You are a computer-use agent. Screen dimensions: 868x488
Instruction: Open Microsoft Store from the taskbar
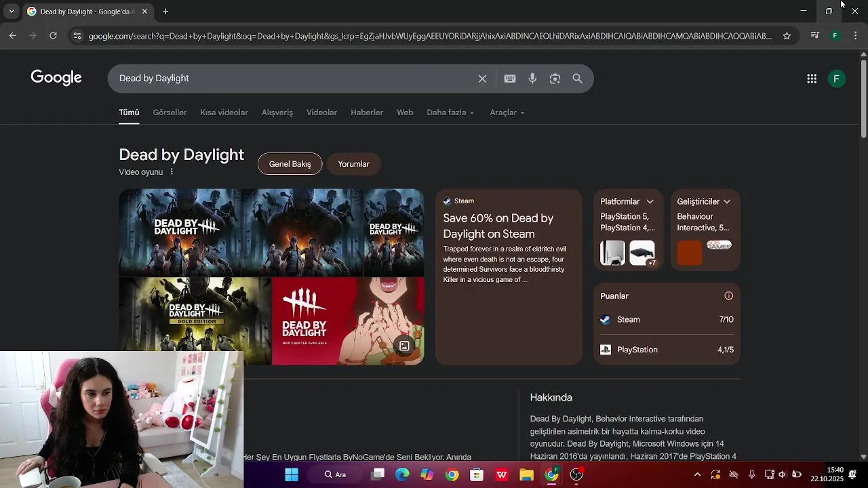tap(477, 474)
